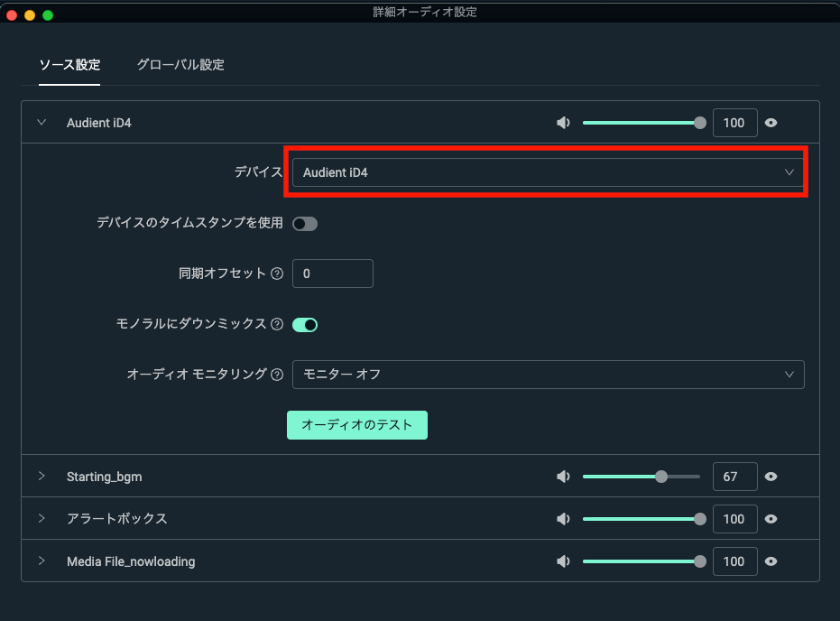
Task: Expand the Starting_bgm source section
Action: (42, 477)
